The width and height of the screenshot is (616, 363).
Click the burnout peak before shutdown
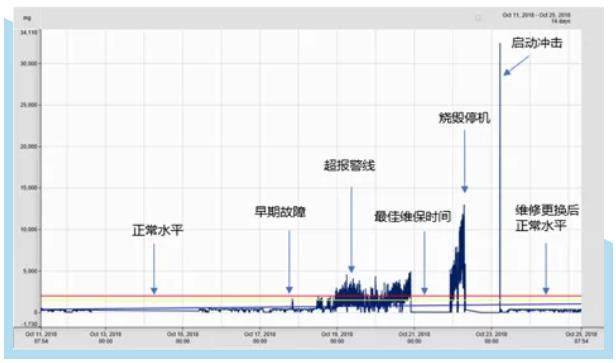point(464,207)
